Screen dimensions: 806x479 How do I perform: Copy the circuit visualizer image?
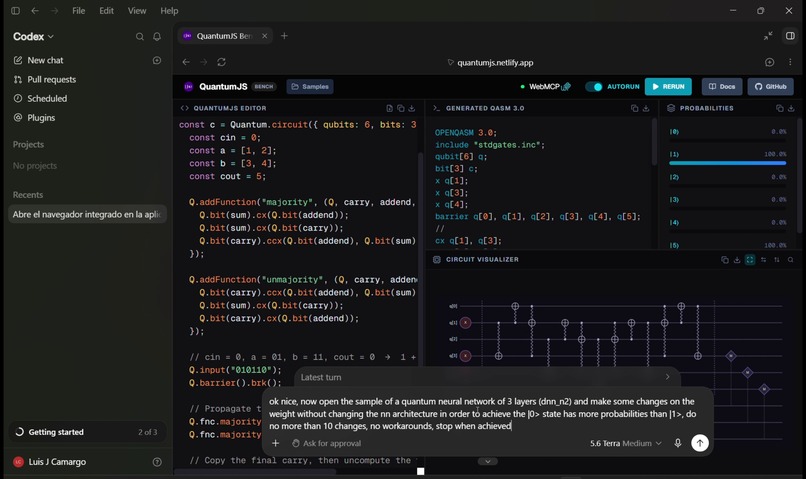pyautogui.click(x=725, y=260)
